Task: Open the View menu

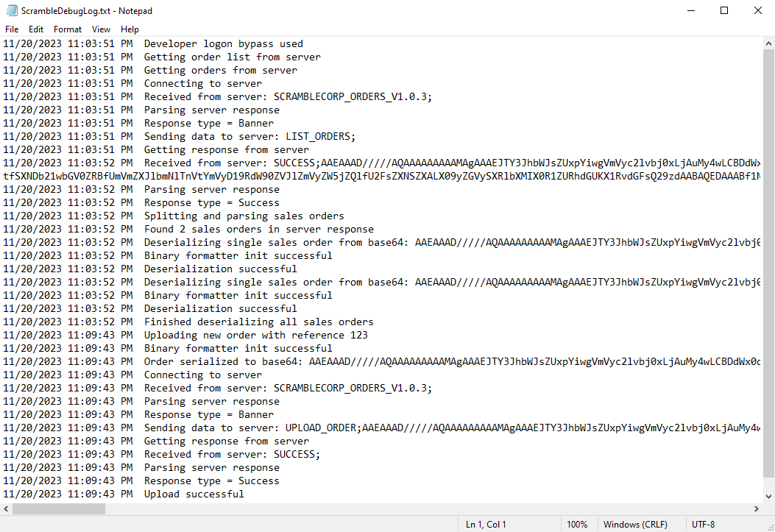Action: click(x=101, y=29)
